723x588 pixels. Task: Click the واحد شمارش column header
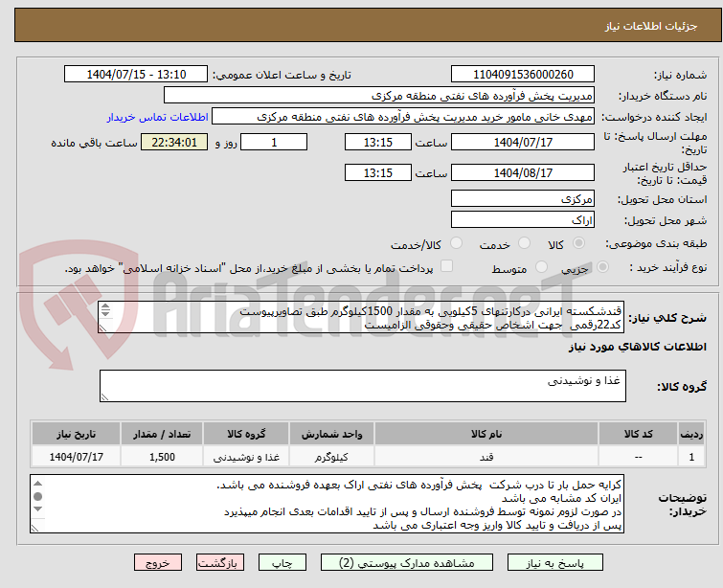[x=331, y=434]
